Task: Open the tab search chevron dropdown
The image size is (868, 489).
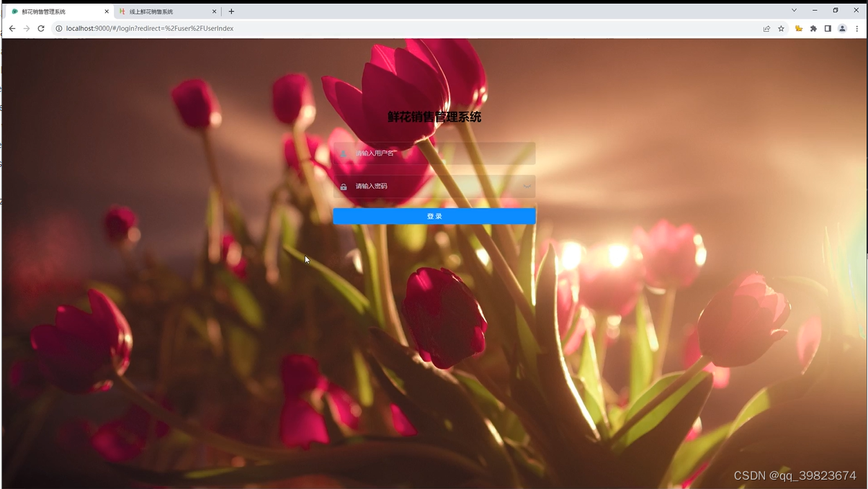Action: [x=793, y=10]
